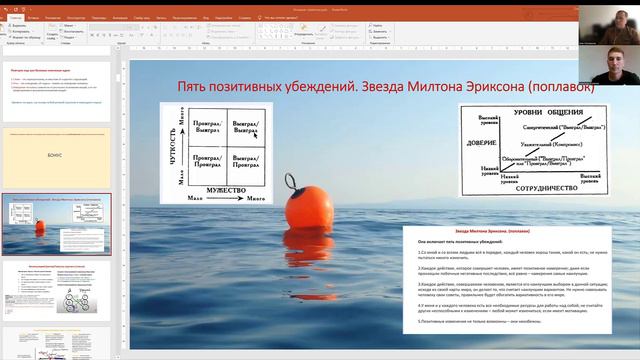Open the Справка ribbon tab
The image size is (640, 360).
245,18
